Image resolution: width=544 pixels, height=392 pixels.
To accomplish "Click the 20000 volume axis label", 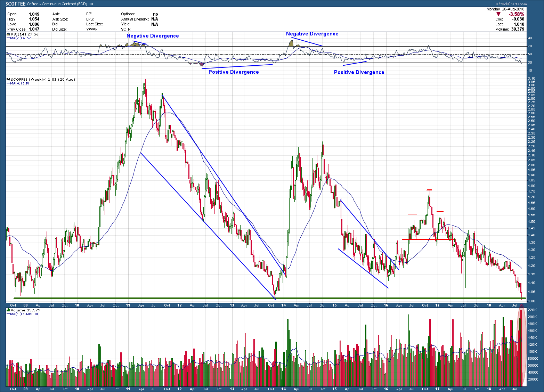I will 532,379.
